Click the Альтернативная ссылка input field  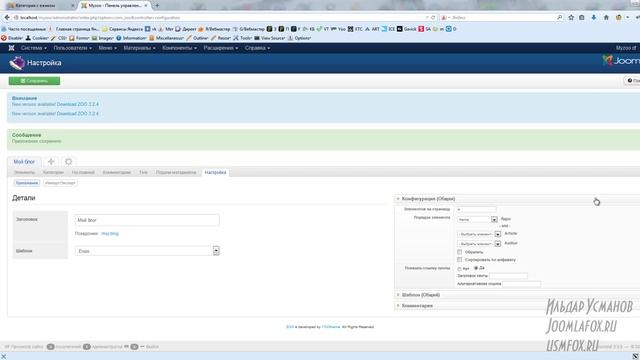pyautogui.click(x=522, y=284)
